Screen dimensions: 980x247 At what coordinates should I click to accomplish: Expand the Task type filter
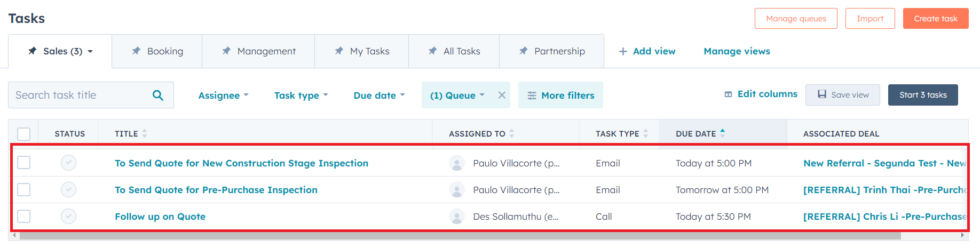coord(301,95)
